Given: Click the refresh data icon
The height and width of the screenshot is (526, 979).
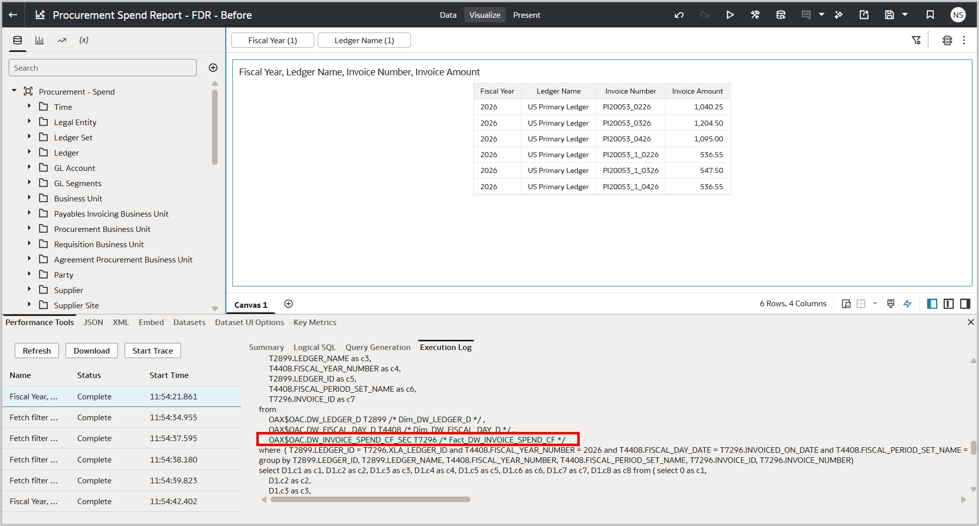Looking at the screenshot, I should 780,15.
